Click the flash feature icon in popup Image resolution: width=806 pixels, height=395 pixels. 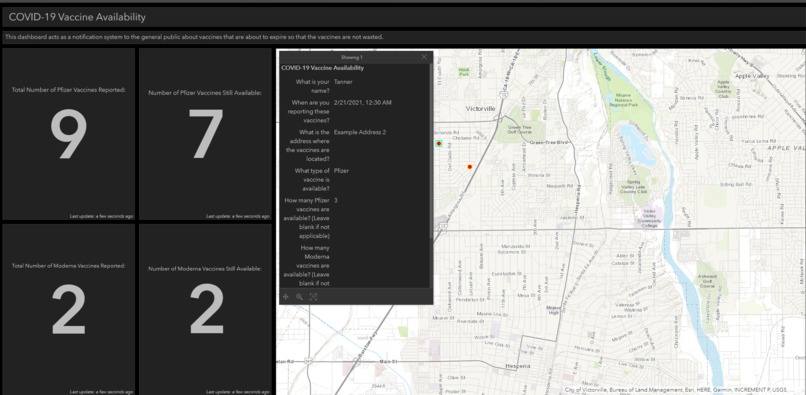click(x=313, y=297)
